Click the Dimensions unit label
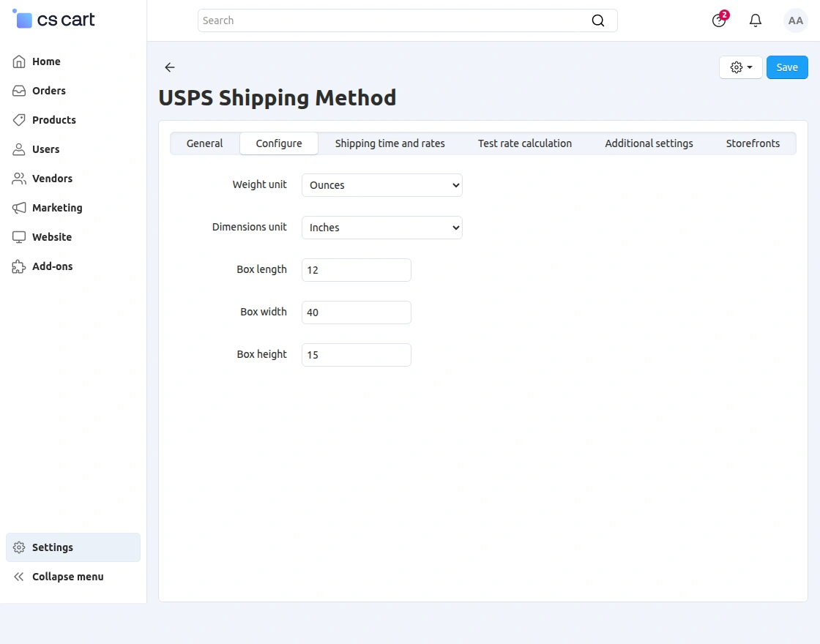The image size is (820, 644). click(249, 227)
